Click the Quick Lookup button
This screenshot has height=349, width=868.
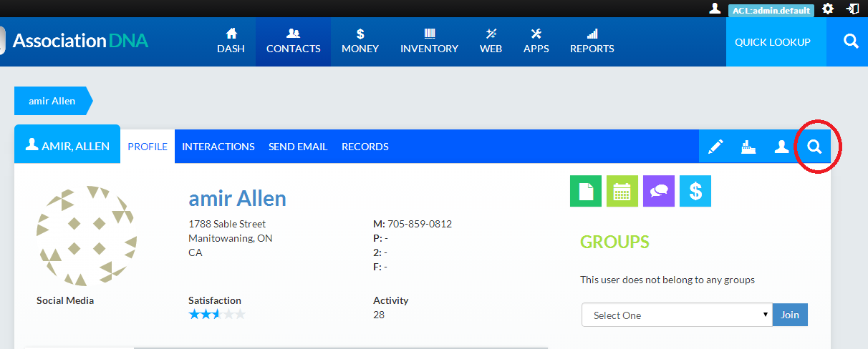click(x=772, y=42)
